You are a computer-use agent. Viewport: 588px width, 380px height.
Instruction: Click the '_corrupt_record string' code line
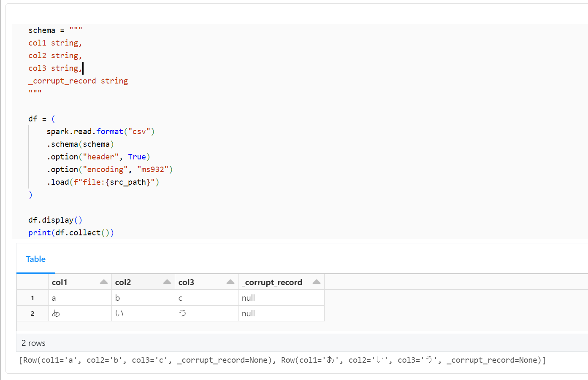coord(78,81)
